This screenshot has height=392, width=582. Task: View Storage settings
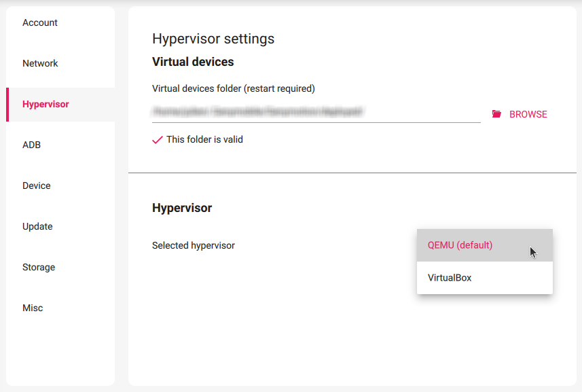[x=38, y=267]
